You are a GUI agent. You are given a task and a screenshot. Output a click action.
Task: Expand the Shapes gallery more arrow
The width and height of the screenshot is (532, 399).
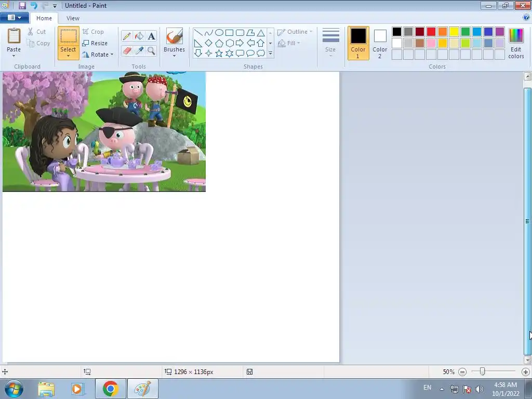tap(270, 54)
